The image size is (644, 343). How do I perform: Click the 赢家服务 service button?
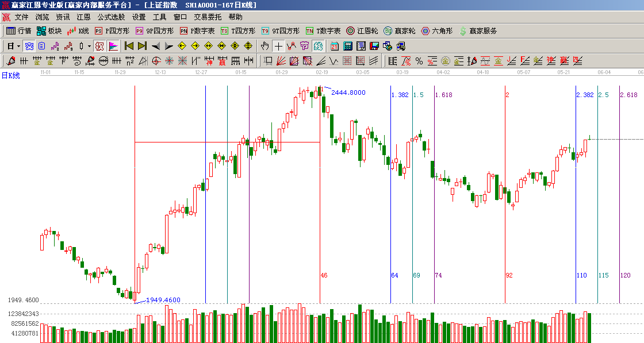tap(478, 31)
